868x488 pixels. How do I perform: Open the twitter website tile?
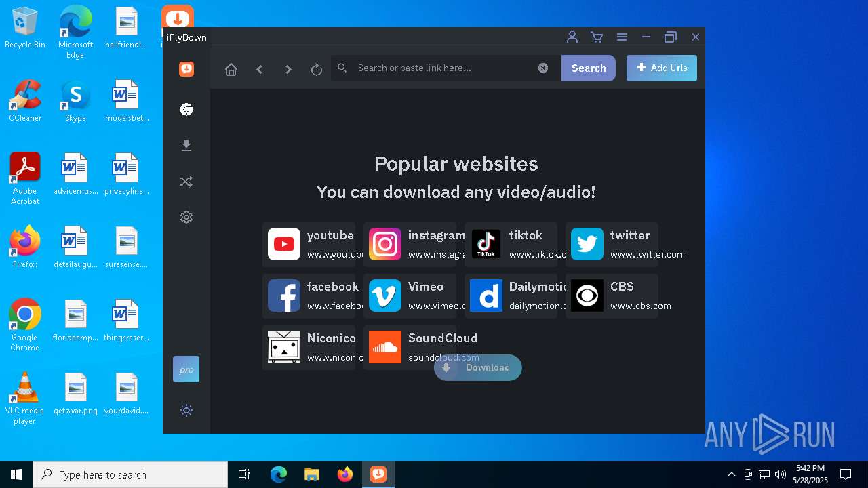(612, 244)
